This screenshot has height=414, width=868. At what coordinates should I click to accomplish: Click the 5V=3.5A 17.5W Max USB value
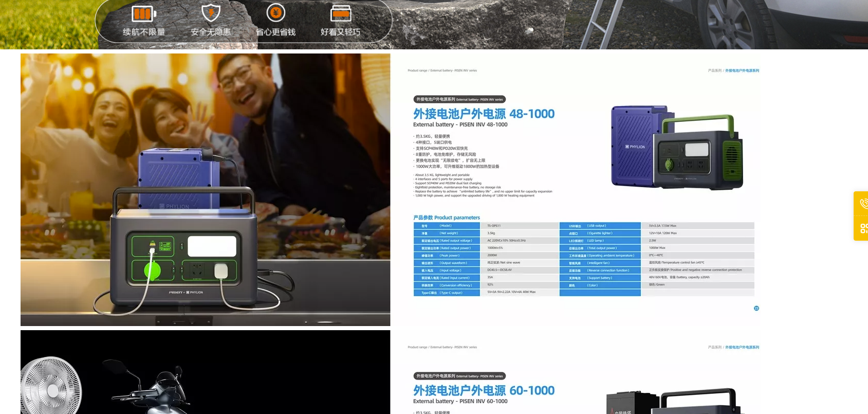(662, 226)
